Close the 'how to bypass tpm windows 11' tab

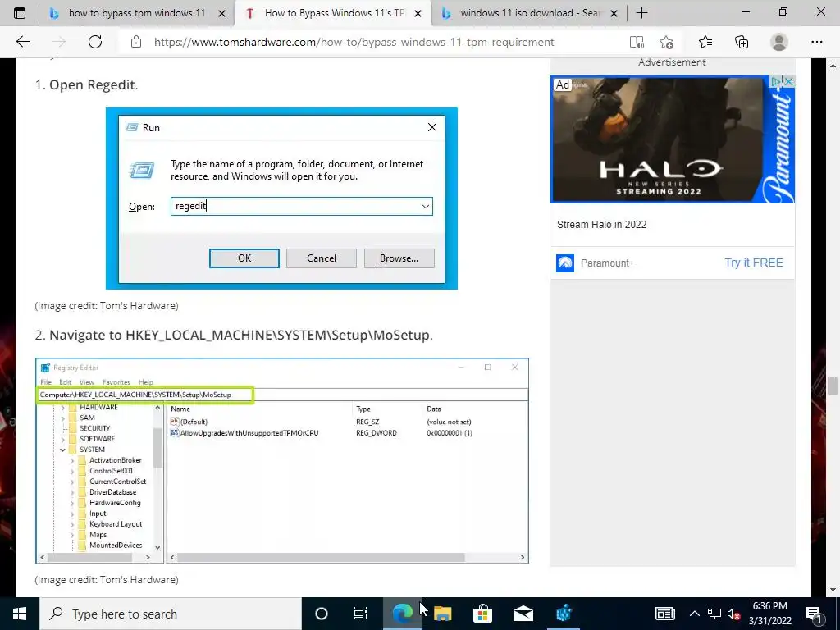[221, 13]
